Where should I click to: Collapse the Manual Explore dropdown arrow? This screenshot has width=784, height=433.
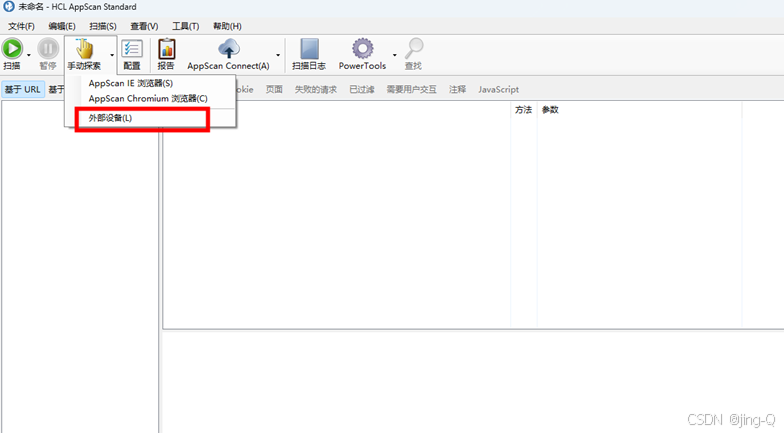tap(112, 55)
